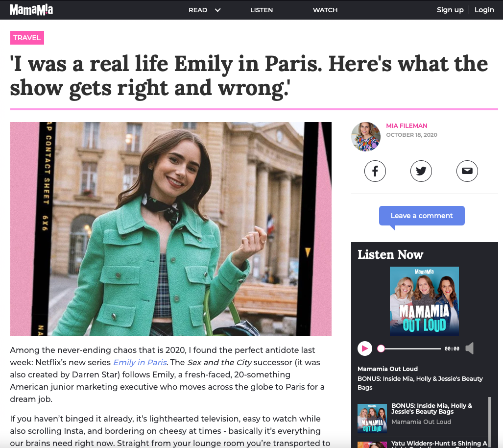Viewport: 503px width, 448px height.
Task: Mute the podcast player speaker icon
Action: [x=470, y=348]
